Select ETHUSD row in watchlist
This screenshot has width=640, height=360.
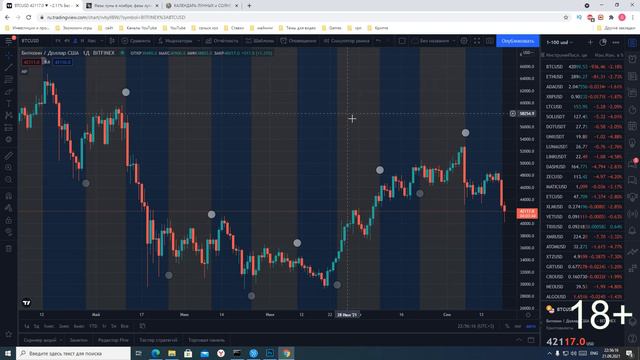pyautogui.click(x=583, y=76)
